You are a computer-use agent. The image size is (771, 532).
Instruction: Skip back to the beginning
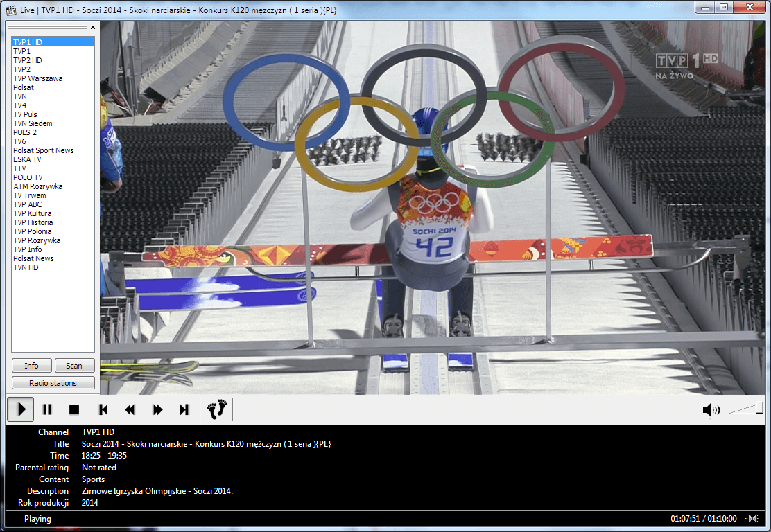click(x=103, y=409)
